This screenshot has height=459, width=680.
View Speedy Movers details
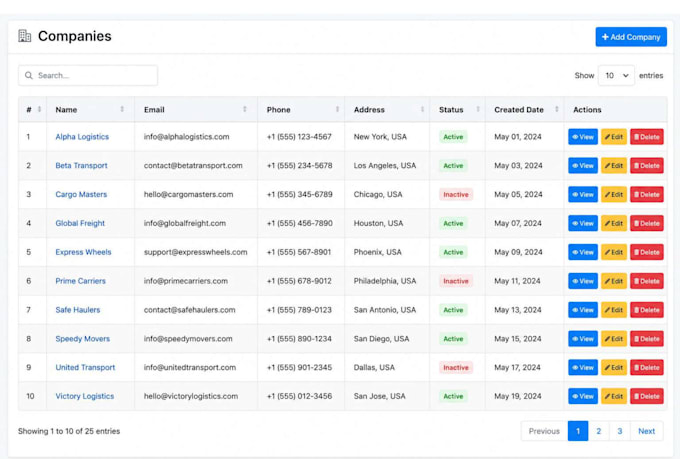(x=583, y=338)
